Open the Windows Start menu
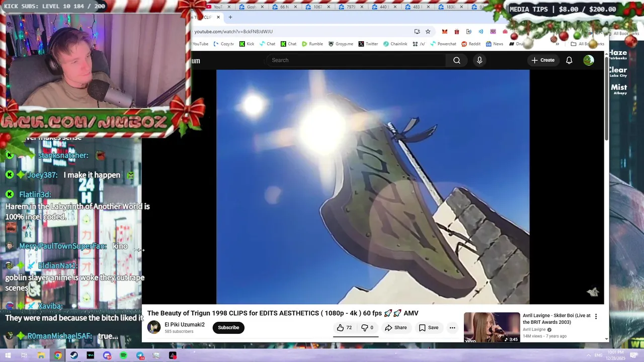Screen dimensions: 644x362 pyautogui.click(x=8, y=355)
